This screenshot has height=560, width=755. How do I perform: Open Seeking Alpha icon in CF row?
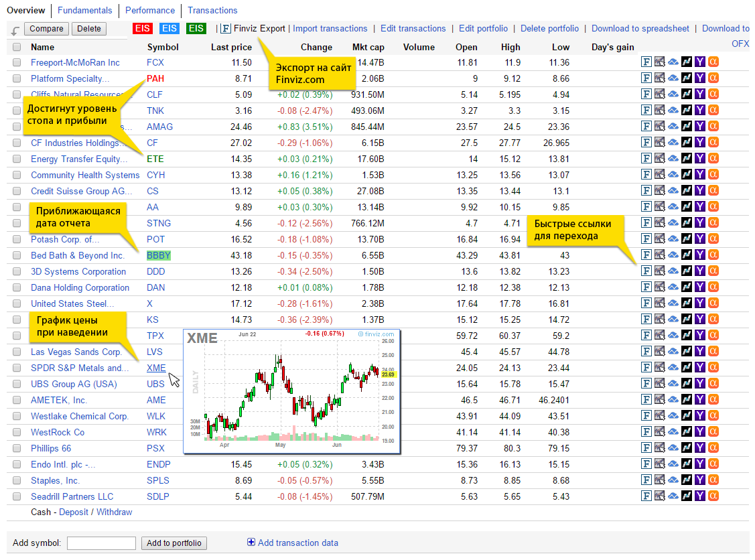(713, 142)
